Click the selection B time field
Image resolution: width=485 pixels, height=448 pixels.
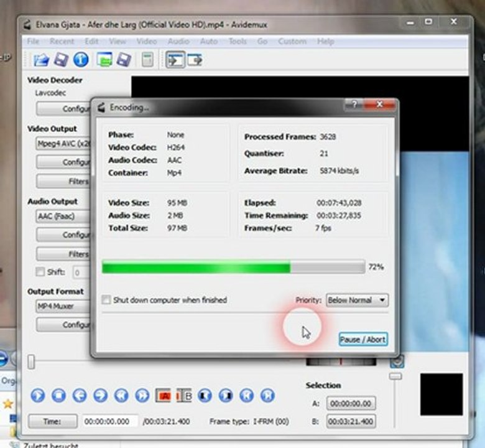pos(351,421)
